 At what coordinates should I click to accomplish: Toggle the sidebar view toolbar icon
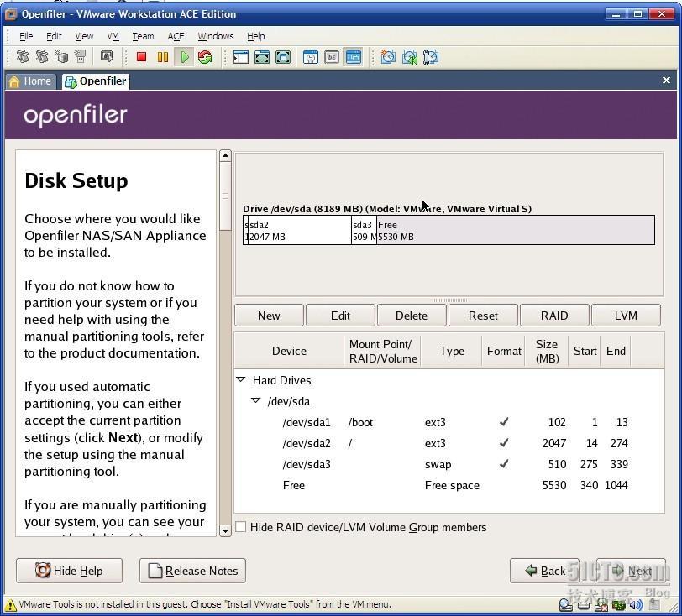tap(240, 57)
